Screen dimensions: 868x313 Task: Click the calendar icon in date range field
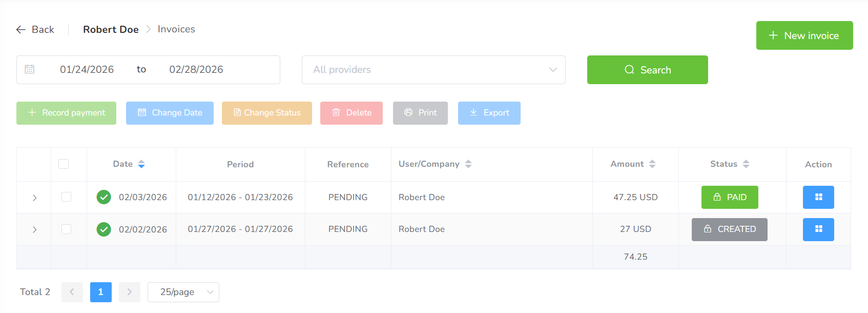tap(30, 69)
